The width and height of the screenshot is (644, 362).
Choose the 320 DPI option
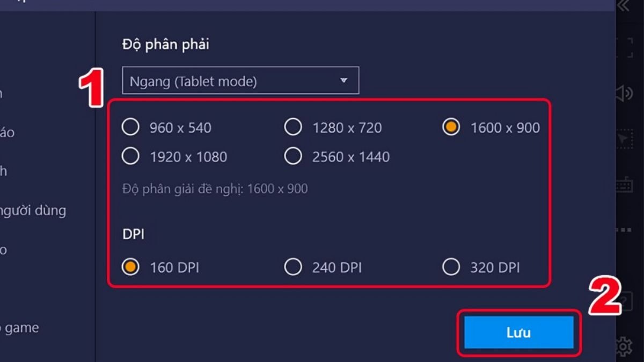[x=451, y=267]
